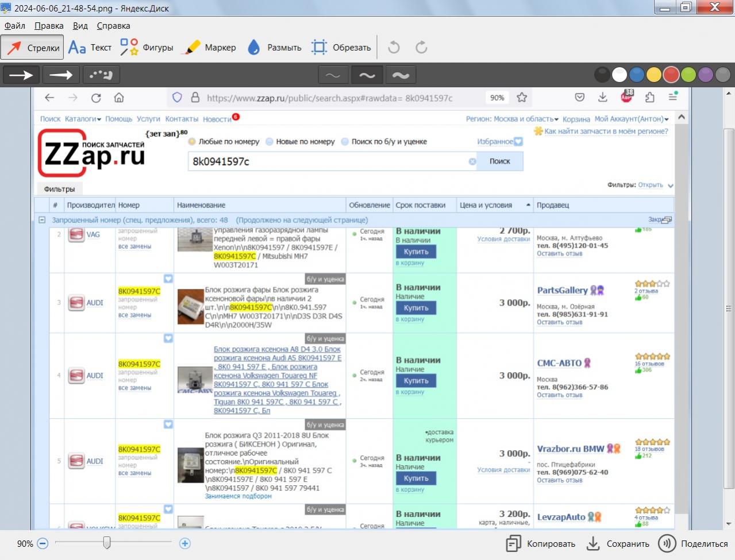Click the browser home icon in the screenshot
The height and width of the screenshot is (560, 735).
[x=119, y=98]
